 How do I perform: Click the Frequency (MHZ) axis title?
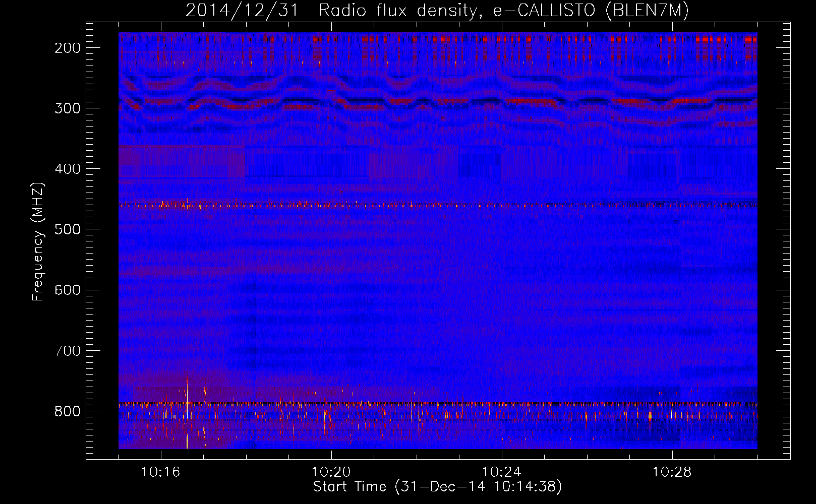(x=38, y=241)
